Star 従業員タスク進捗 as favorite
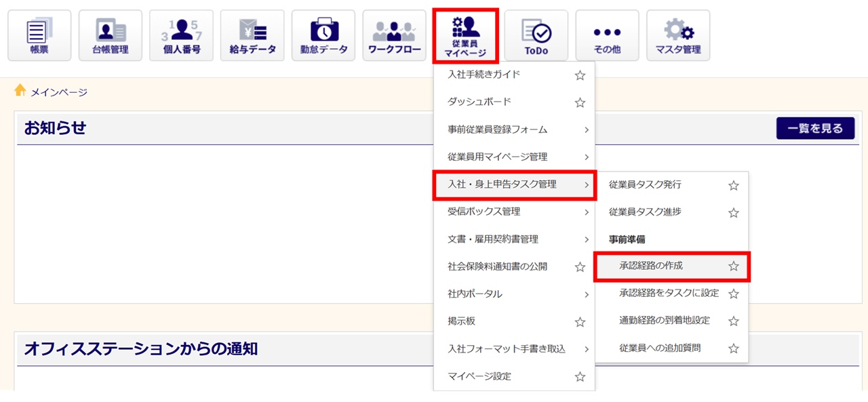868x402 pixels. click(x=733, y=213)
